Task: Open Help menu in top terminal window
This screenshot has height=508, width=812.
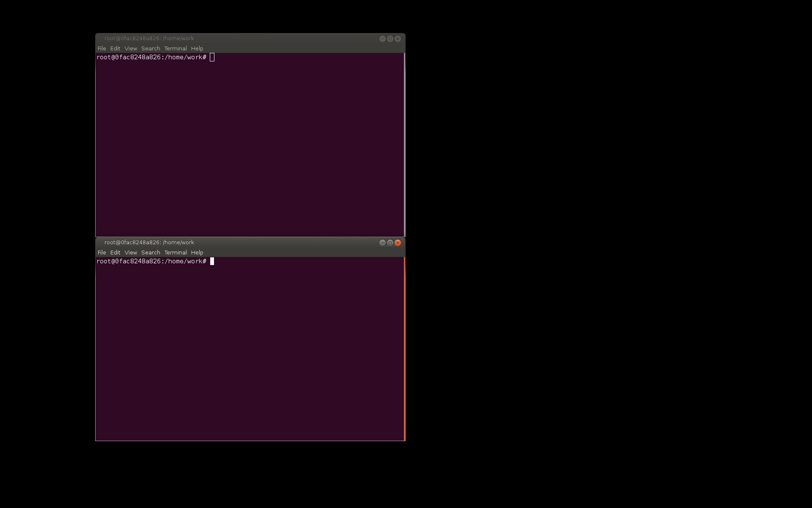Action: (197, 49)
